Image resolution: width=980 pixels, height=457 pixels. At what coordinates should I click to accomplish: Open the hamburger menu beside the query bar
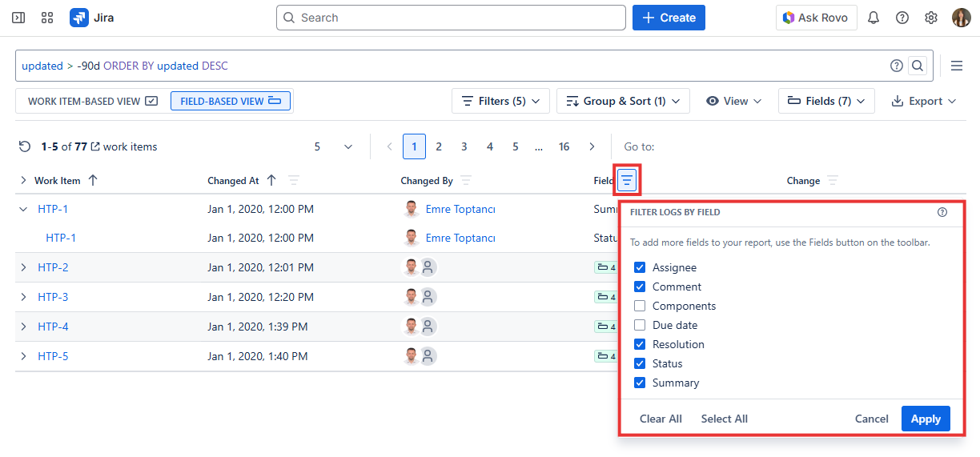click(x=956, y=66)
